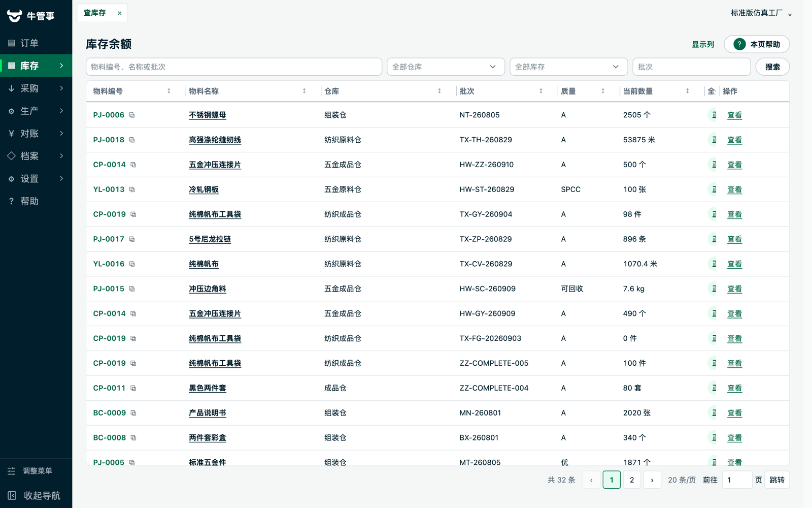Copy material code PJ-0006
812x508 pixels.
click(132, 115)
